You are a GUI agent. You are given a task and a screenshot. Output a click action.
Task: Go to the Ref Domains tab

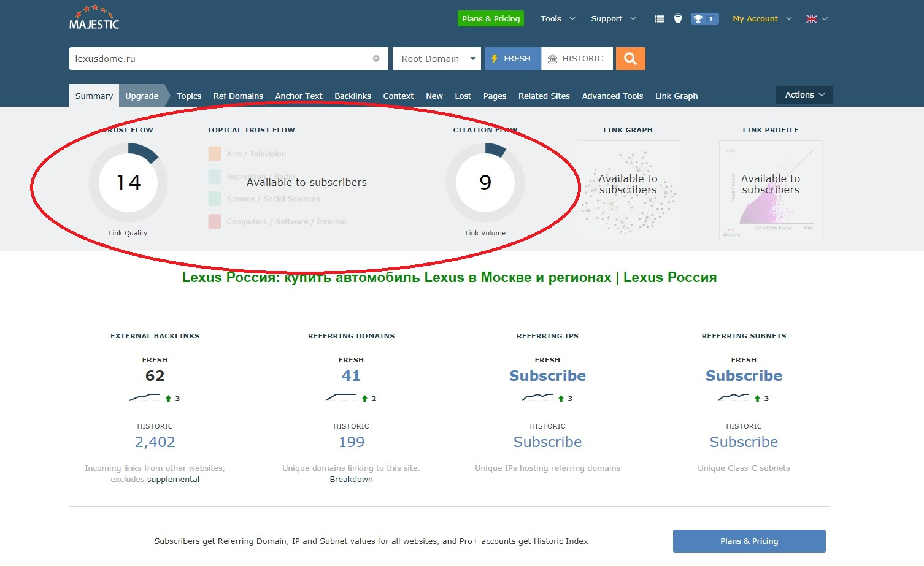click(x=238, y=96)
